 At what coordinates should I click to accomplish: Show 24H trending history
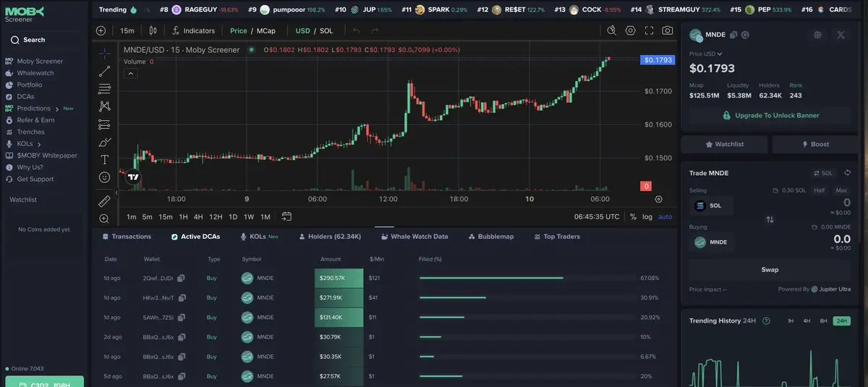tap(841, 320)
